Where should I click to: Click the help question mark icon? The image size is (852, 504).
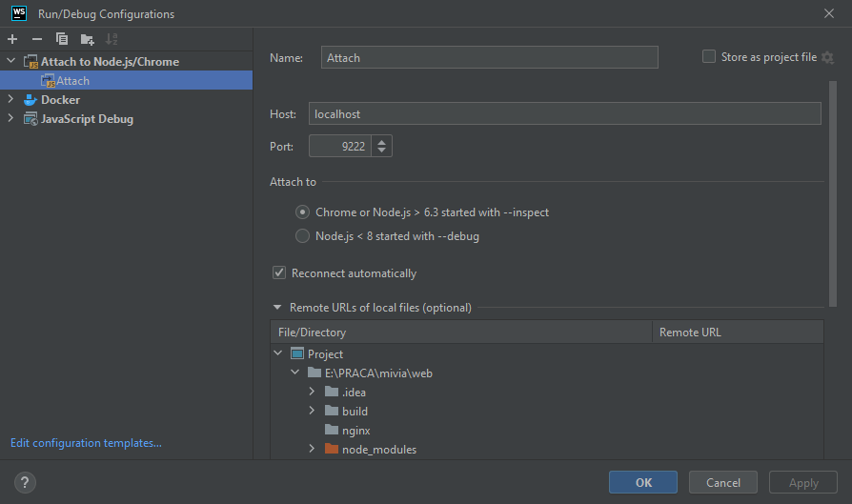pos(26,482)
